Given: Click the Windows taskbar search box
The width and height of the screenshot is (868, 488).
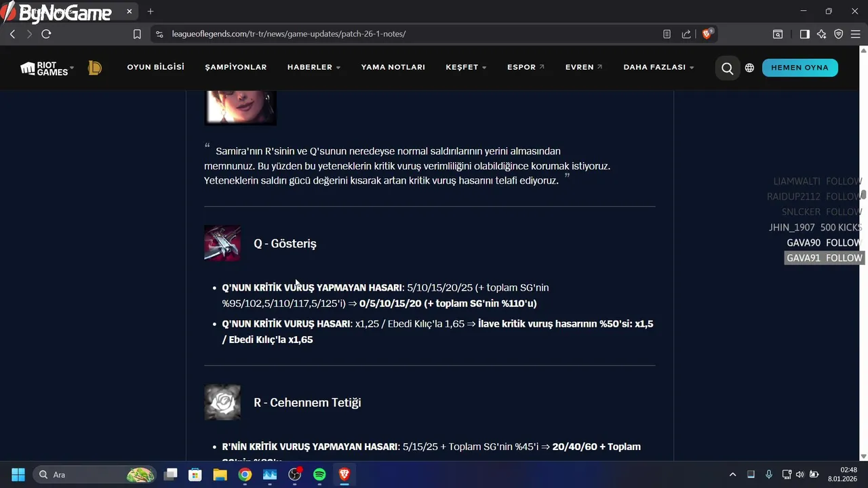Looking at the screenshot, I should coord(95,474).
